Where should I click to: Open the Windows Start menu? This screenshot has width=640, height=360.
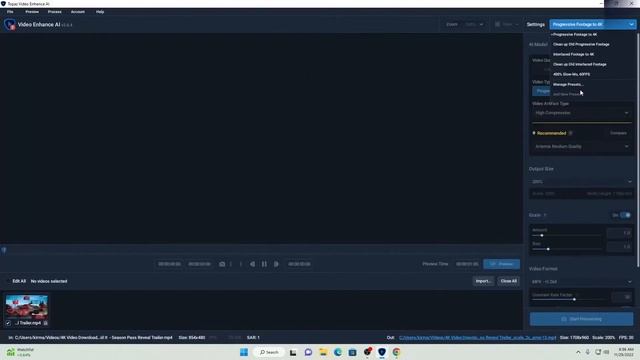(244, 352)
